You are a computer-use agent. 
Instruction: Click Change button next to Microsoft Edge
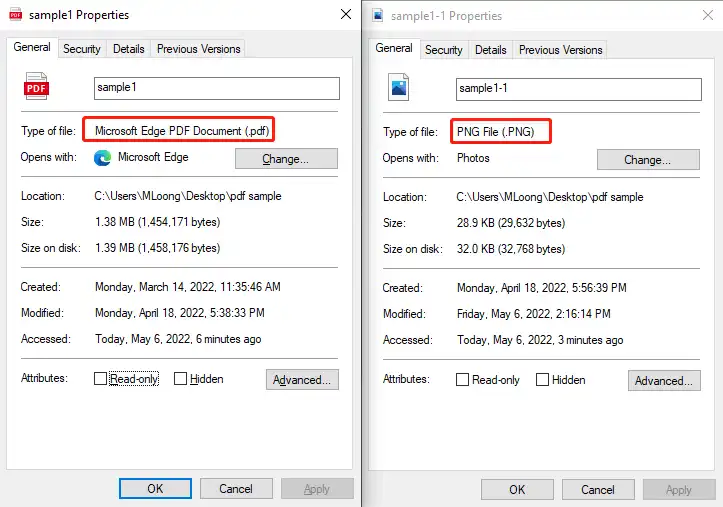click(286, 159)
